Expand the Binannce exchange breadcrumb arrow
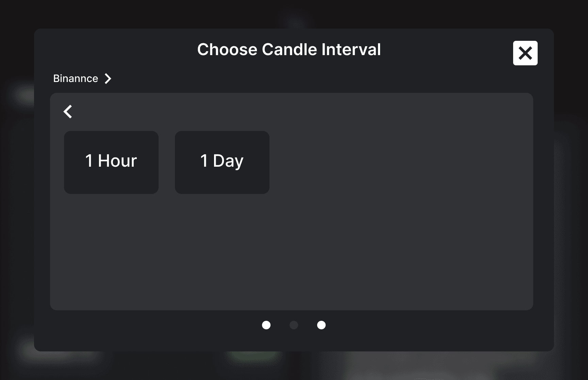The height and width of the screenshot is (380, 588). click(108, 79)
